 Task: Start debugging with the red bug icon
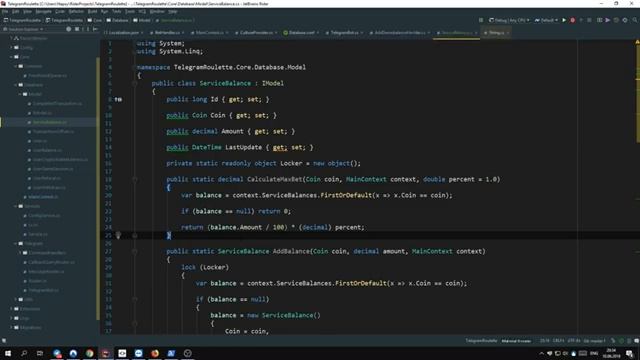573,20
